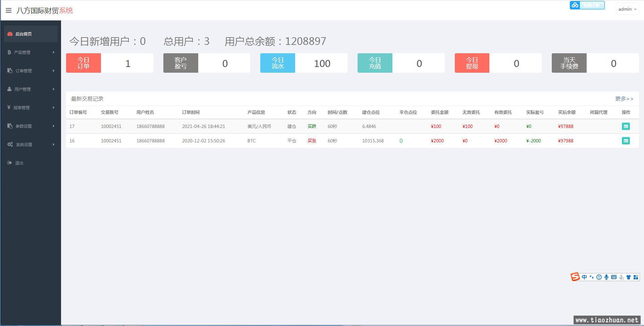Click the 今日充值 teal tile
The height and width of the screenshot is (326, 644).
(x=375, y=63)
